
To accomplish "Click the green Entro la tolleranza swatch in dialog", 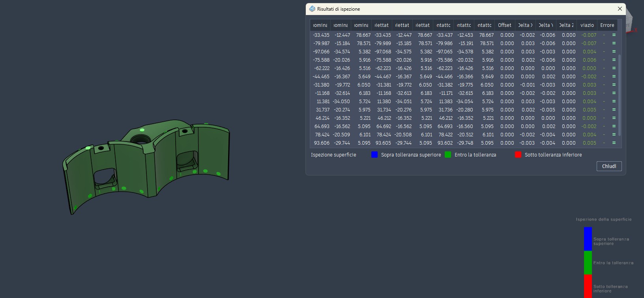I will [448, 155].
